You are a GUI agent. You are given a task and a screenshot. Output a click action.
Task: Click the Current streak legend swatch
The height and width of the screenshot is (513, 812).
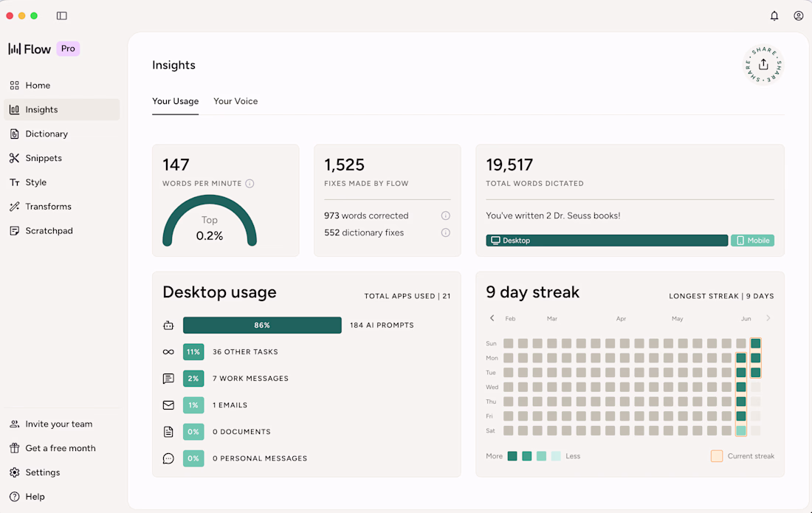point(717,456)
